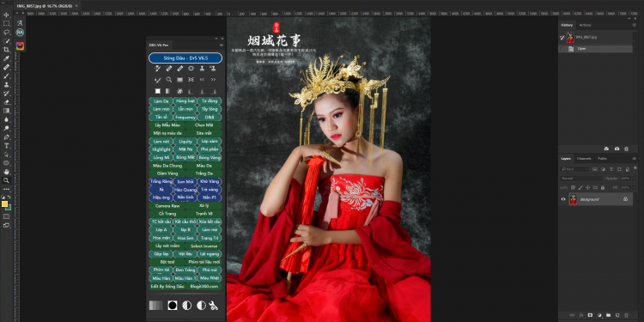The width and height of the screenshot is (644, 322).
Task: Open the Fill value dropdown
Action: coord(635,187)
